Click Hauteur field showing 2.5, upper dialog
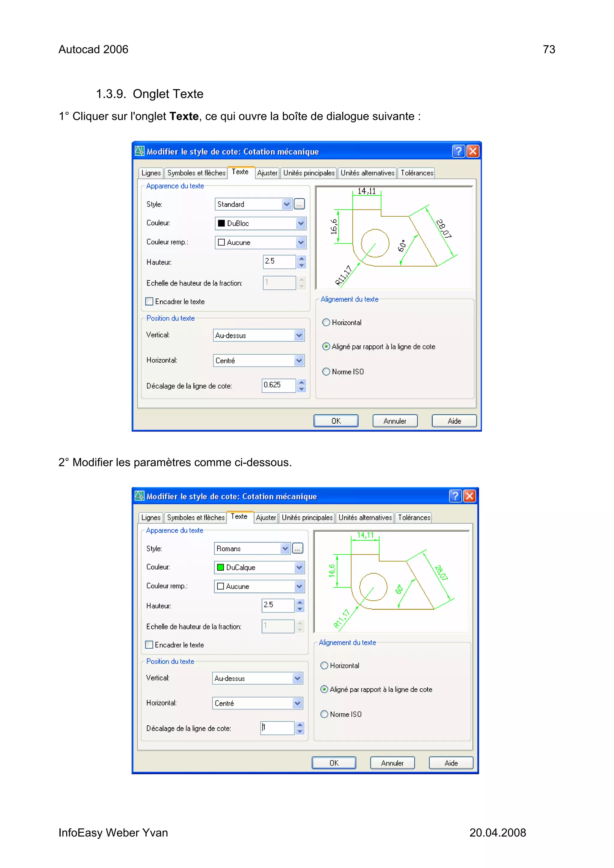 [x=279, y=262]
